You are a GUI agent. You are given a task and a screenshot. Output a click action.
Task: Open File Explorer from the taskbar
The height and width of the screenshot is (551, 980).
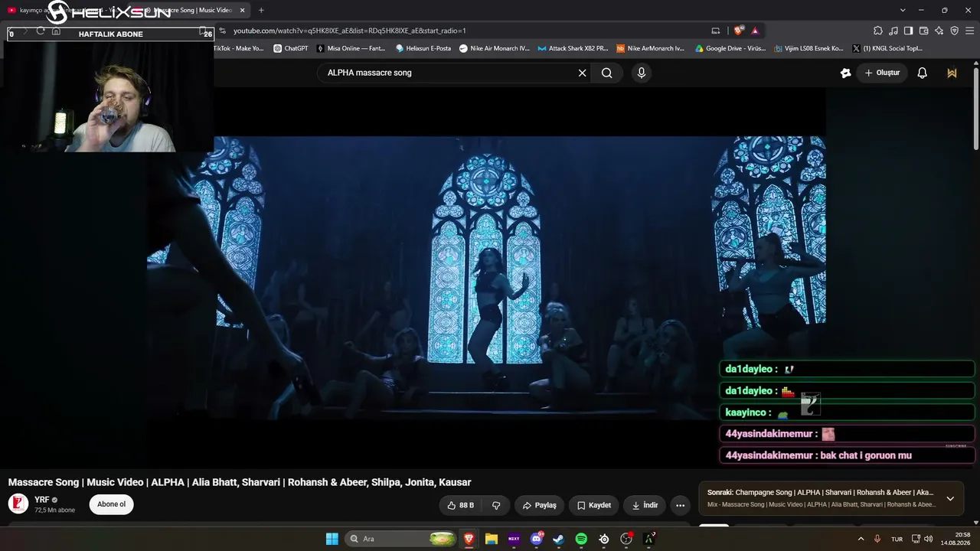pos(492,539)
